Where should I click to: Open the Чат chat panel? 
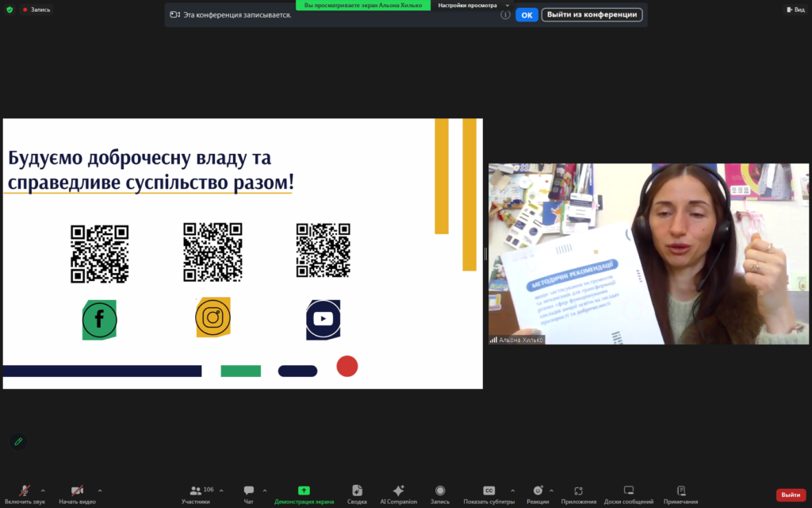pos(249,491)
